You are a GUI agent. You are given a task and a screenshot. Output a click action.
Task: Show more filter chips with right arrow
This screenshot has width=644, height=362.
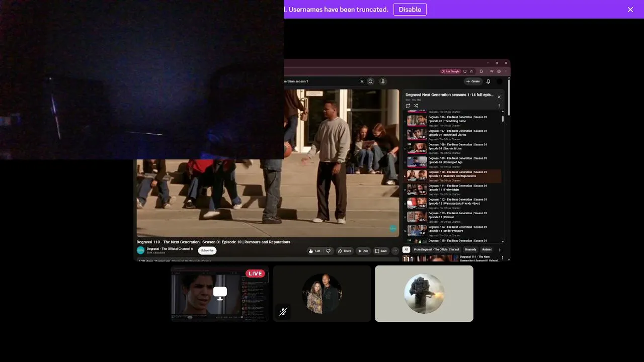[500, 249]
